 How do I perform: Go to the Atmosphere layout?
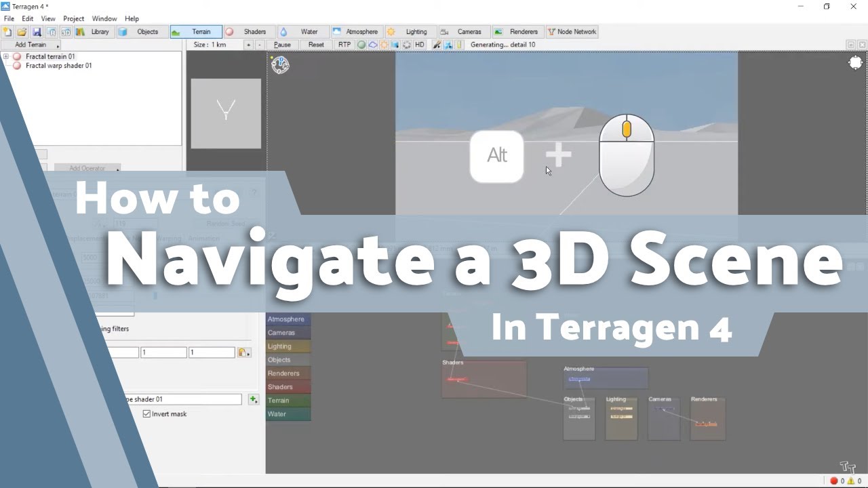coord(356,32)
